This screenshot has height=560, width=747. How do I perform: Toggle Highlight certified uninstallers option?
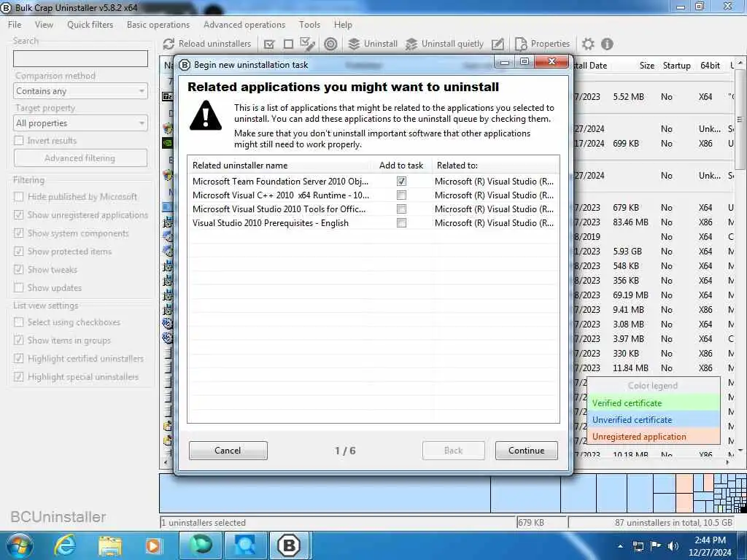point(19,359)
